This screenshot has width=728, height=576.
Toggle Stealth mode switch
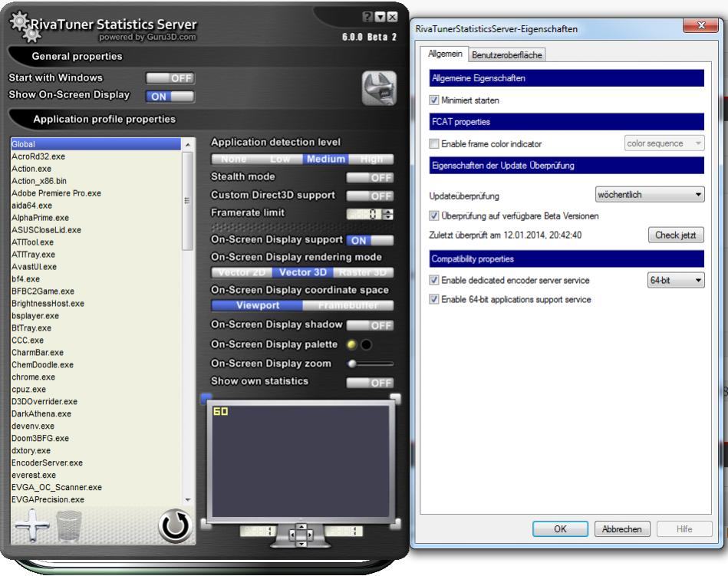[370, 178]
